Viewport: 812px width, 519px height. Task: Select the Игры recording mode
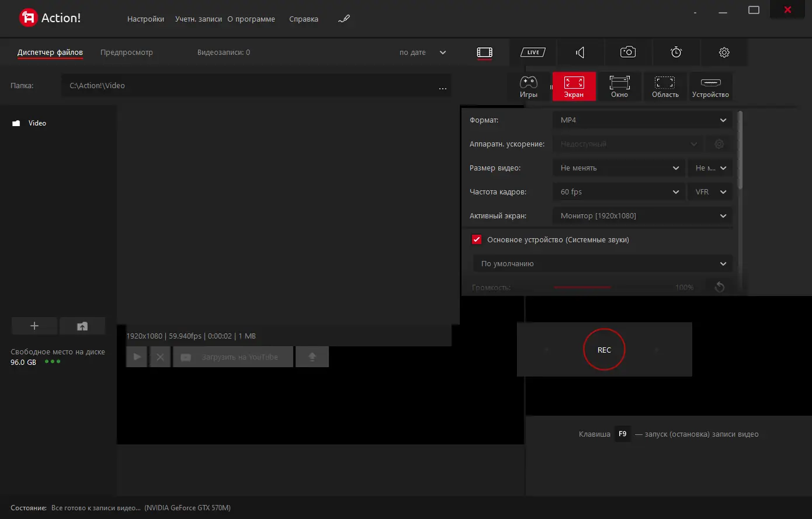pos(529,86)
